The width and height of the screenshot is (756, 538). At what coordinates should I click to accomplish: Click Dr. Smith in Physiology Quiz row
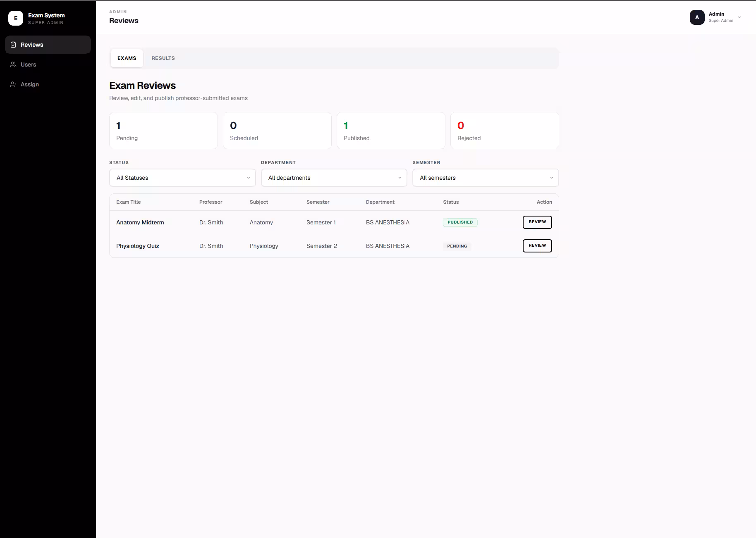[x=211, y=246]
